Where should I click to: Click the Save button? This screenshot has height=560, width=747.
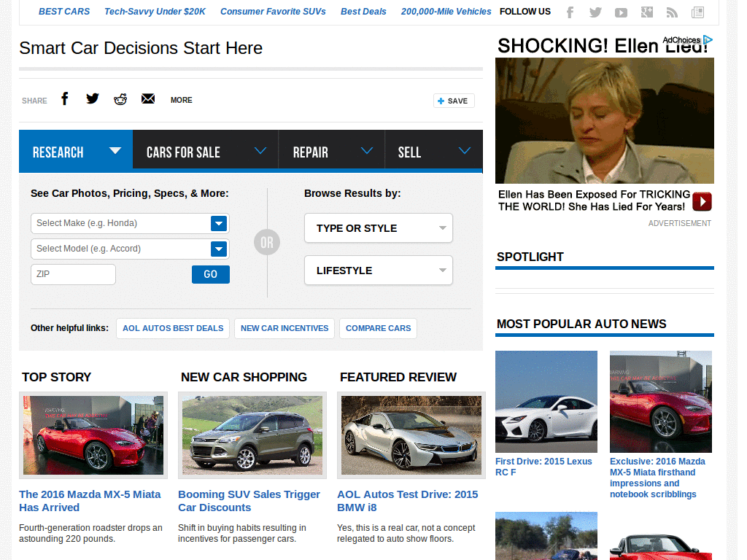[x=454, y=101]
